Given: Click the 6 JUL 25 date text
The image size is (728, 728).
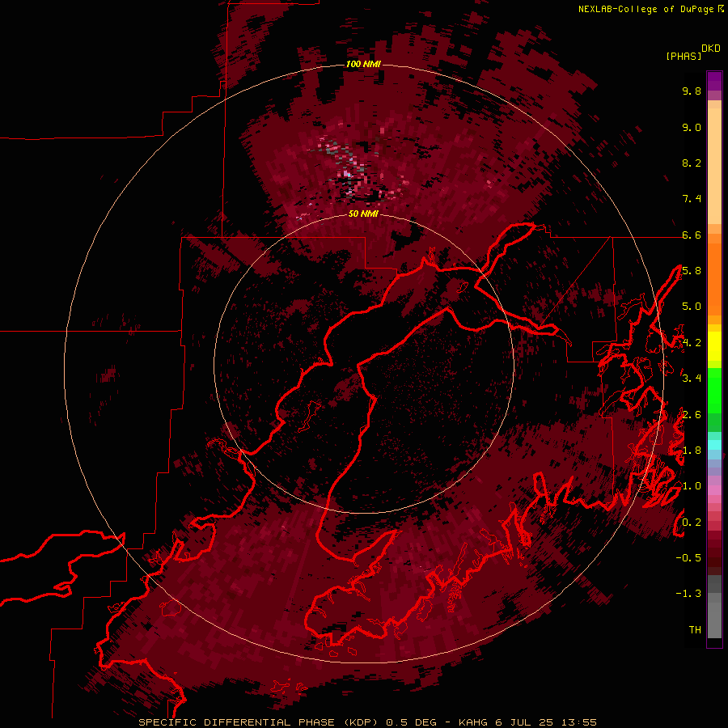Looking at the screenshot, I should [524, 722].
